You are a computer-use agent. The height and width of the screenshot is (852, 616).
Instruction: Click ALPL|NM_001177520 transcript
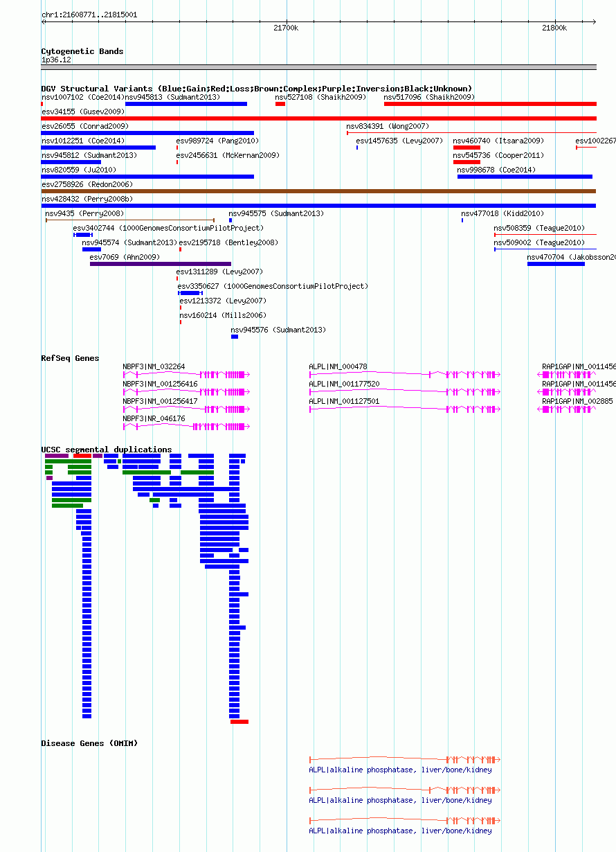click(x=404, y=392)
